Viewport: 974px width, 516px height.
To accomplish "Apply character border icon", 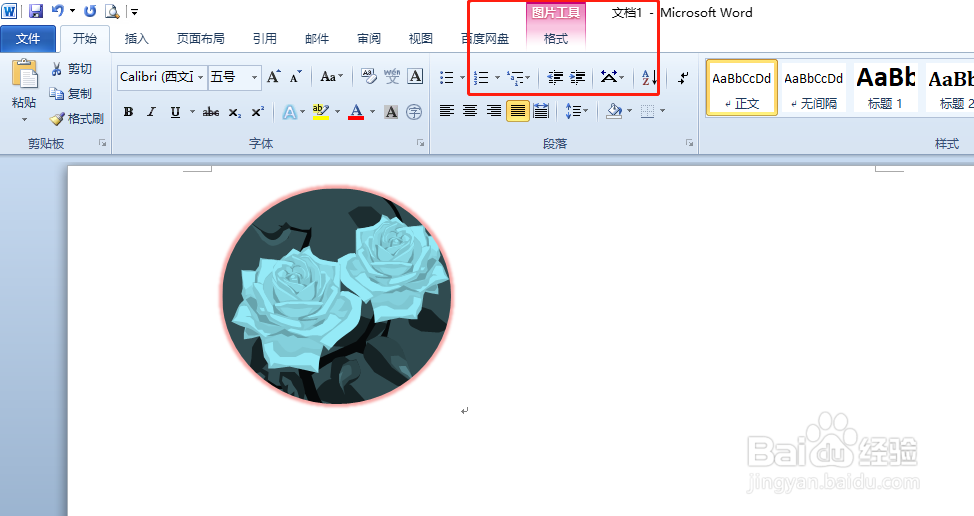I will 415,77.
